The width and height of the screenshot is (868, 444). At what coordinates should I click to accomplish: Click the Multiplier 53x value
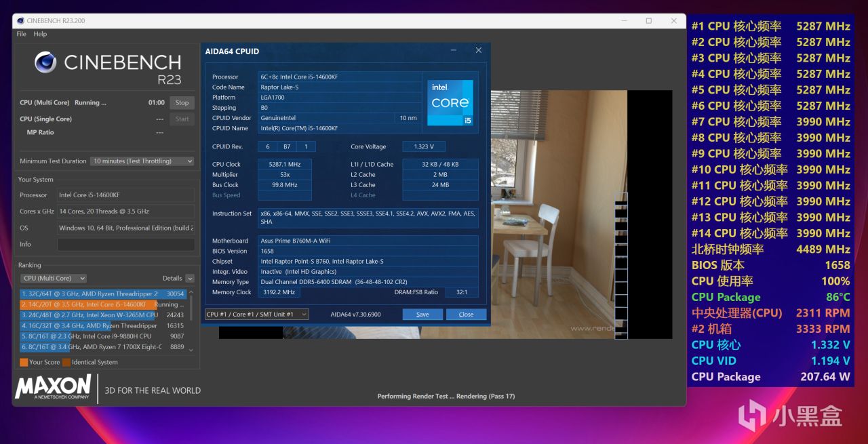pos(284,175)
